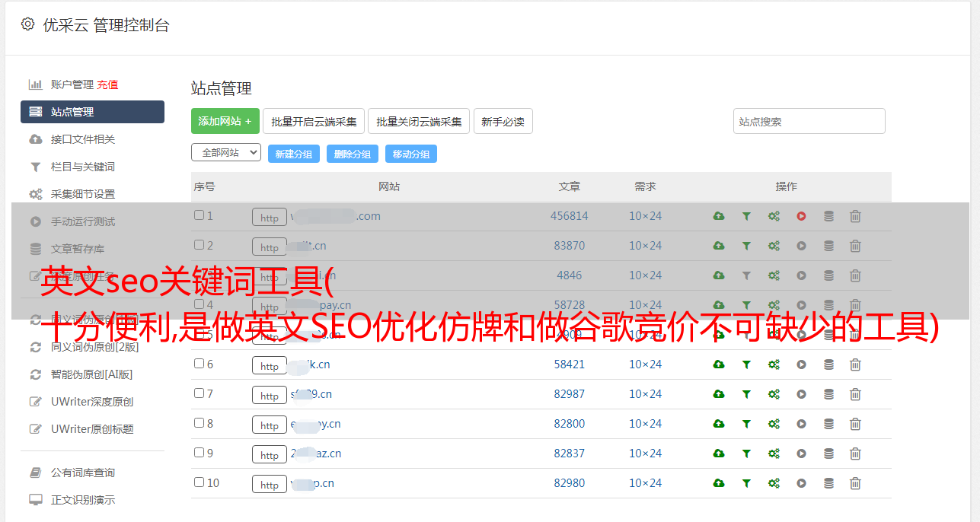
Task: Click the play icon in row 7
Action: (x=801, y=394)
